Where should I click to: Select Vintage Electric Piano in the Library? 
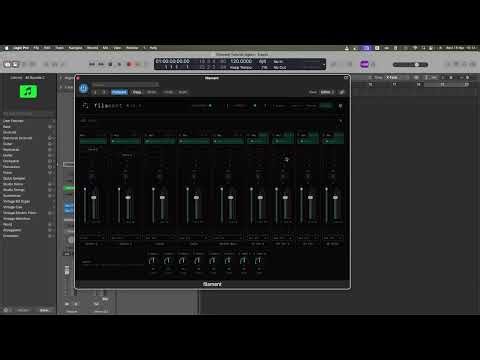[28, 213]
